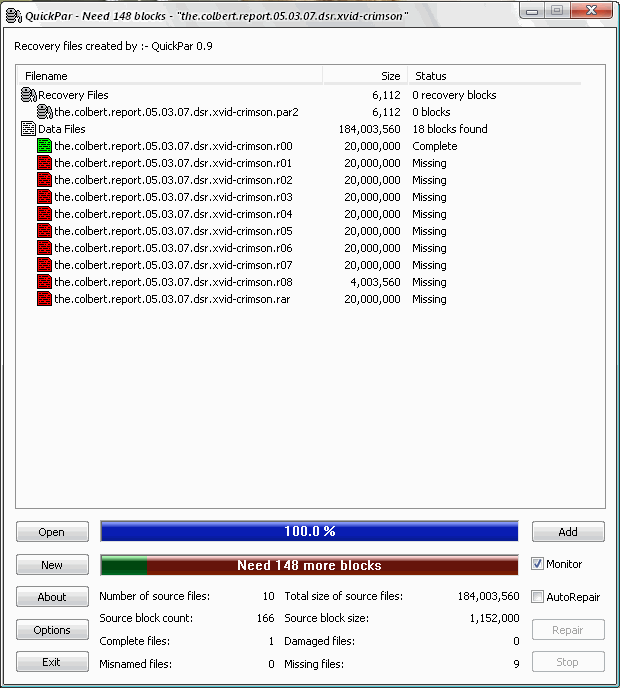Image resolution: width=620 pixels, height=688 pixels.
Task: Click the red icon of the r07 file
Action: pyautogui.click(x=44, y=265)
